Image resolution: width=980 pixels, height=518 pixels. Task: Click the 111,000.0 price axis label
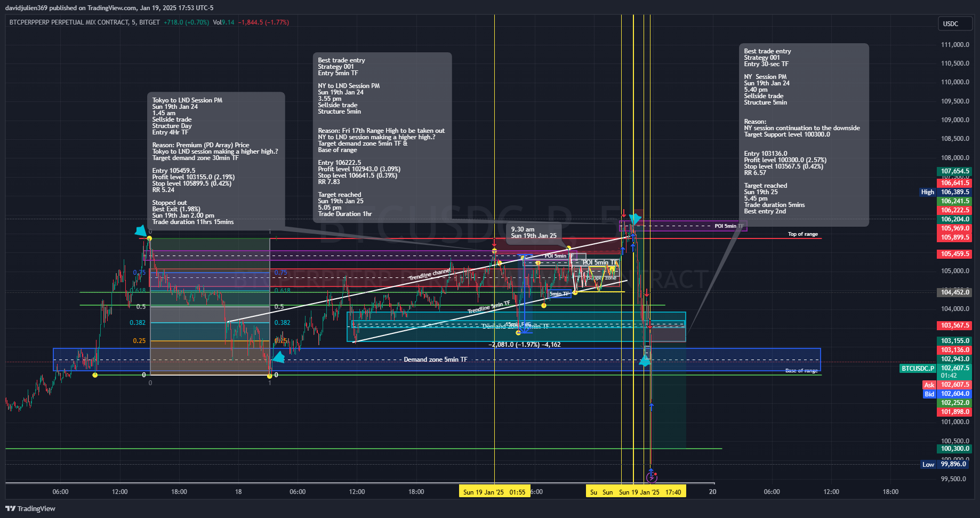(955, 45)
